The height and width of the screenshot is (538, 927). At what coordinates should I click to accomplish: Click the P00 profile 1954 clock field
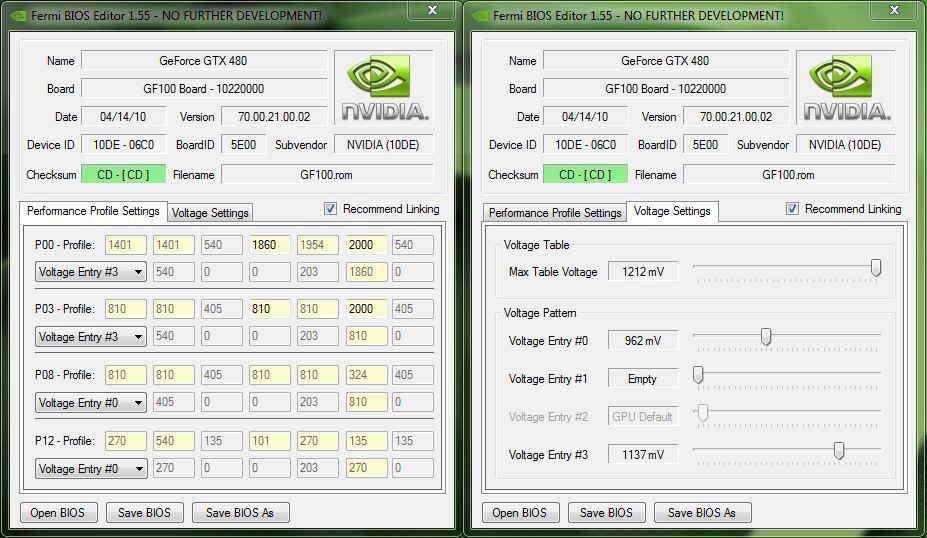click(x=318, y=245)
